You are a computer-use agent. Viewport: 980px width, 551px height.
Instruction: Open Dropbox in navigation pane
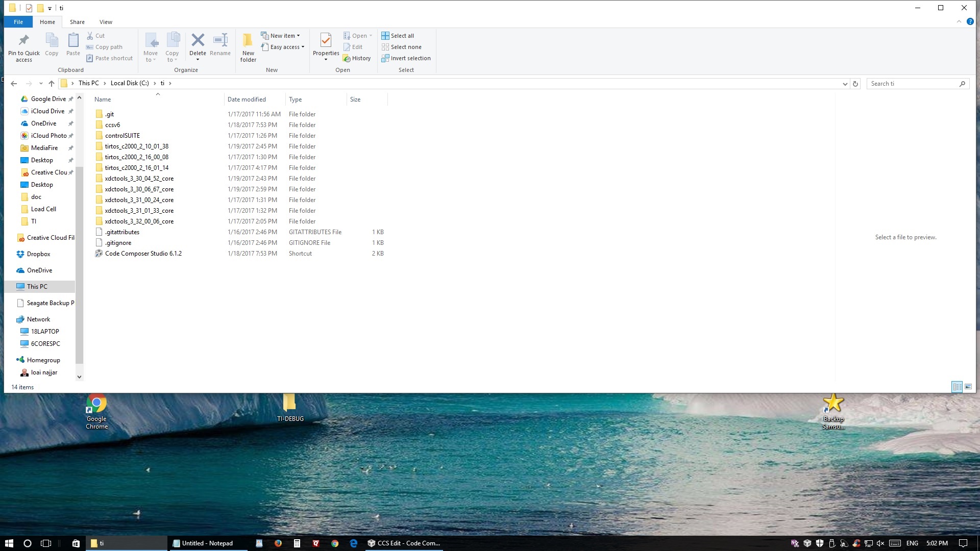pos(38,254)
